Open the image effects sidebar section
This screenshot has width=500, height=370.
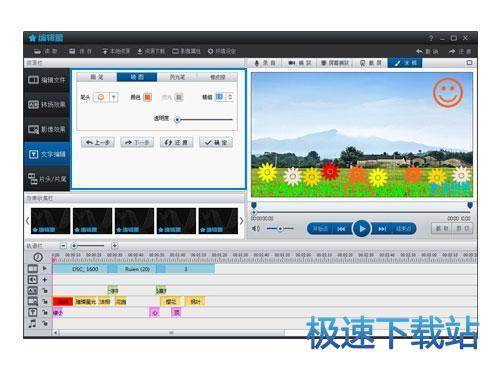(47, 129)
